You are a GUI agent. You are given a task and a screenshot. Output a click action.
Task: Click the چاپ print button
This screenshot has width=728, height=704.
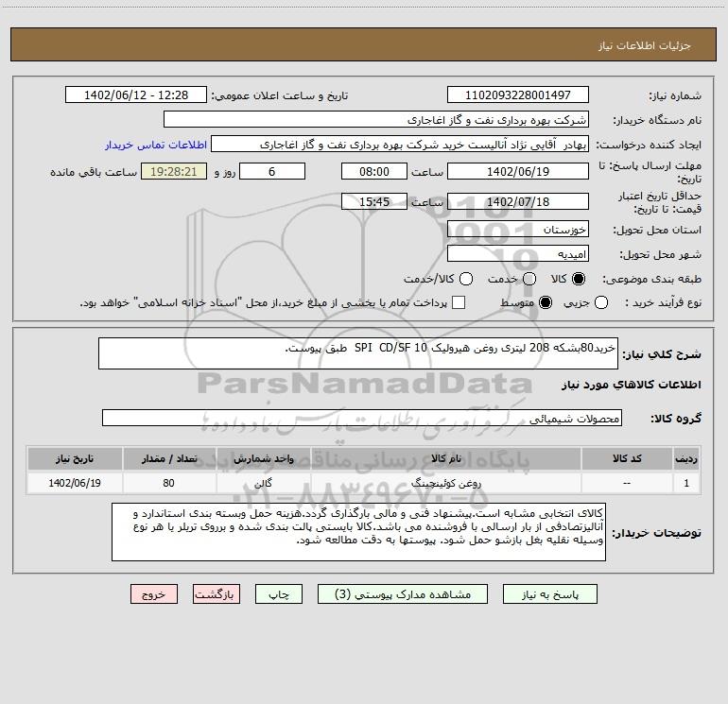(279, 594)
